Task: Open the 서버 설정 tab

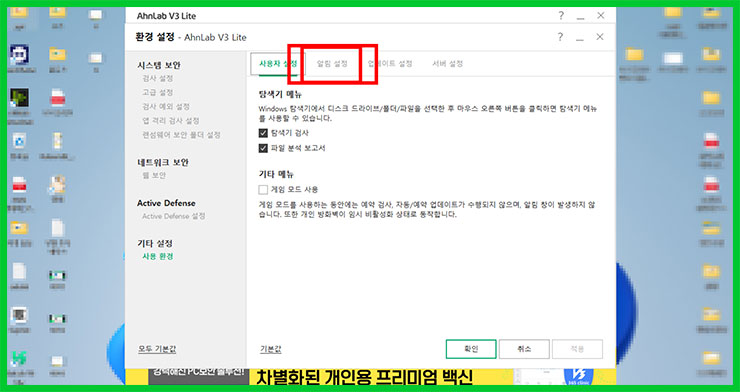Action: point(447,64)
